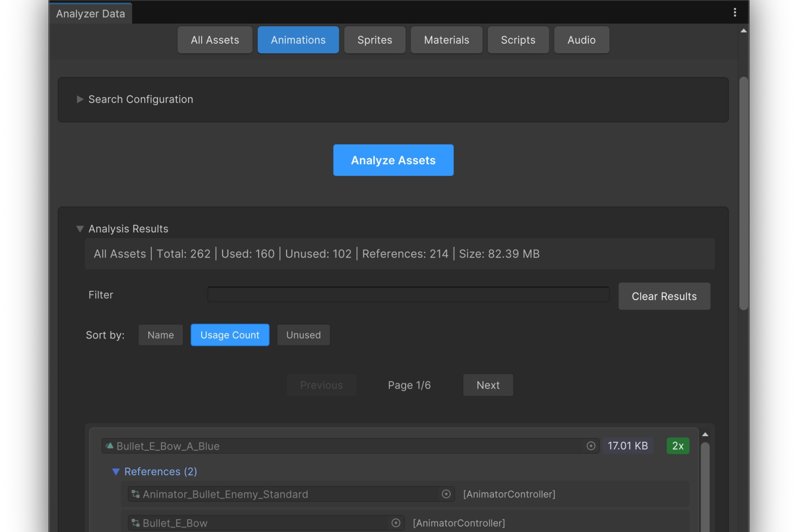Screen dimensions: 798x532
Task: Click into the Filter text field
Action: click(x=408, y=294)
